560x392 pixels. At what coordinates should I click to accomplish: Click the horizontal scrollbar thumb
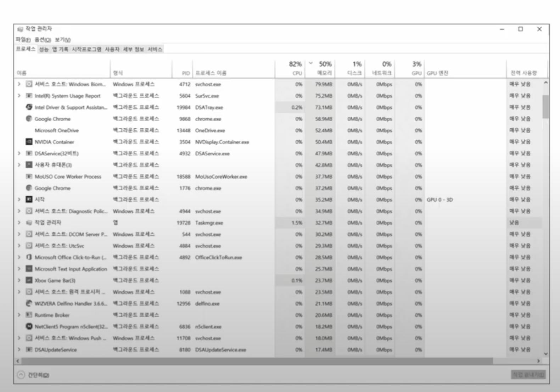257,361
